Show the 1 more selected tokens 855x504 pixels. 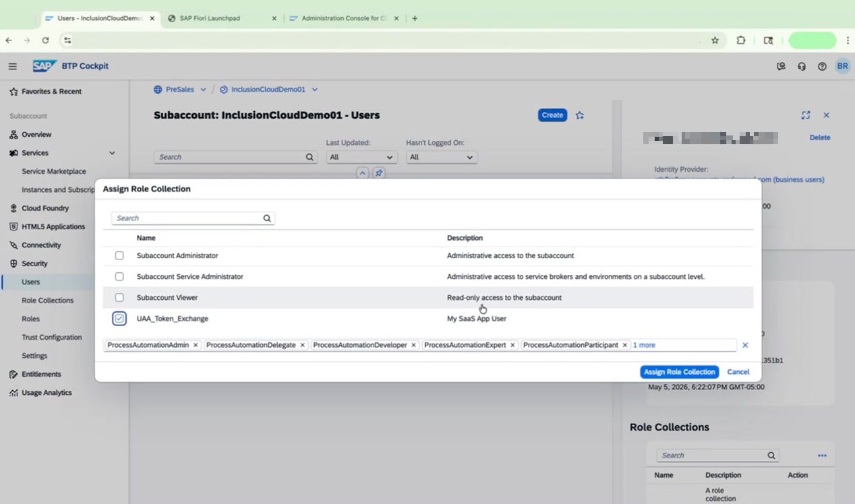[644, 345]
